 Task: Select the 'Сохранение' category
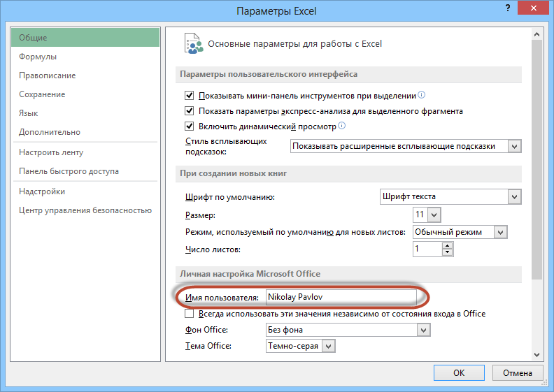coord(85,94)
